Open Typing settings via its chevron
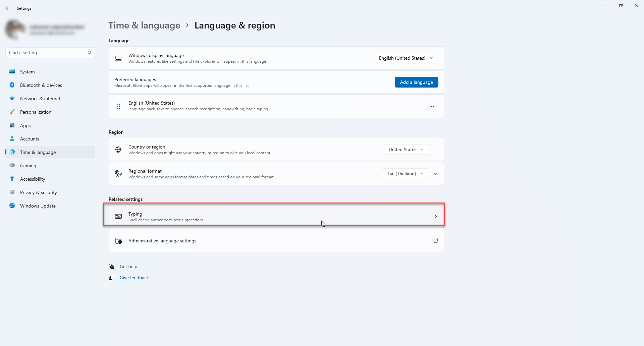This screenshot has height=346, width=644. [x=436, y=217]
